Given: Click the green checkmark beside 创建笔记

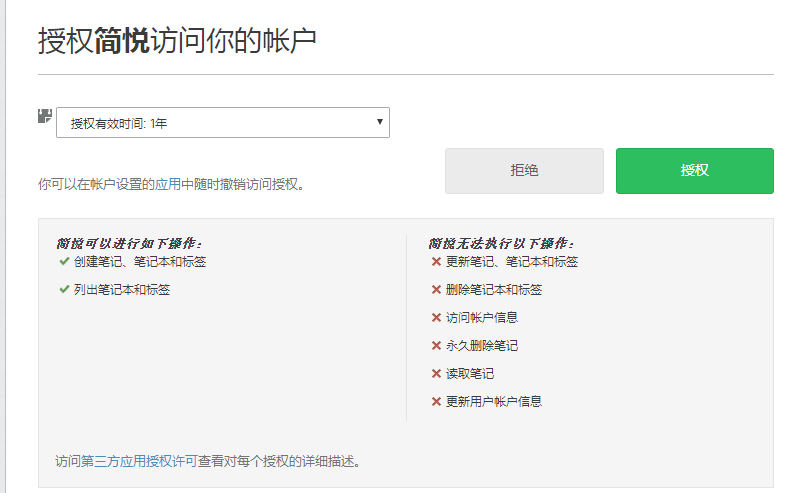Looking at the screenshot, I should [64, 261].
